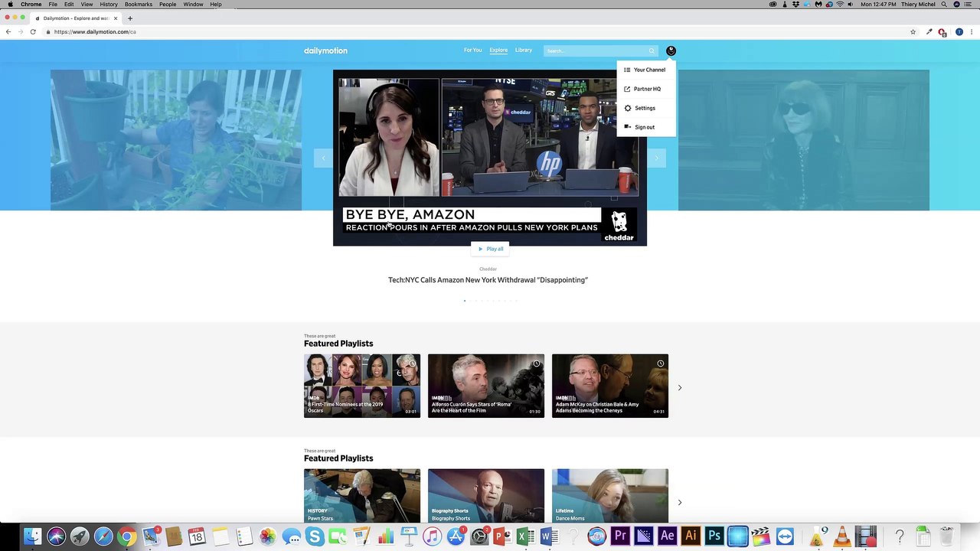Viewport: 980px width, 551px height.
Task: Launch Siri from the Dock
Action: tap(56, 536)
